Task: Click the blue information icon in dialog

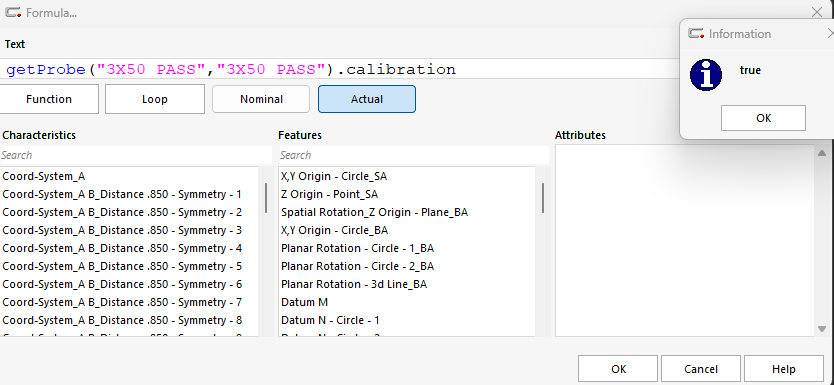Action: click(x=706, y=75)
